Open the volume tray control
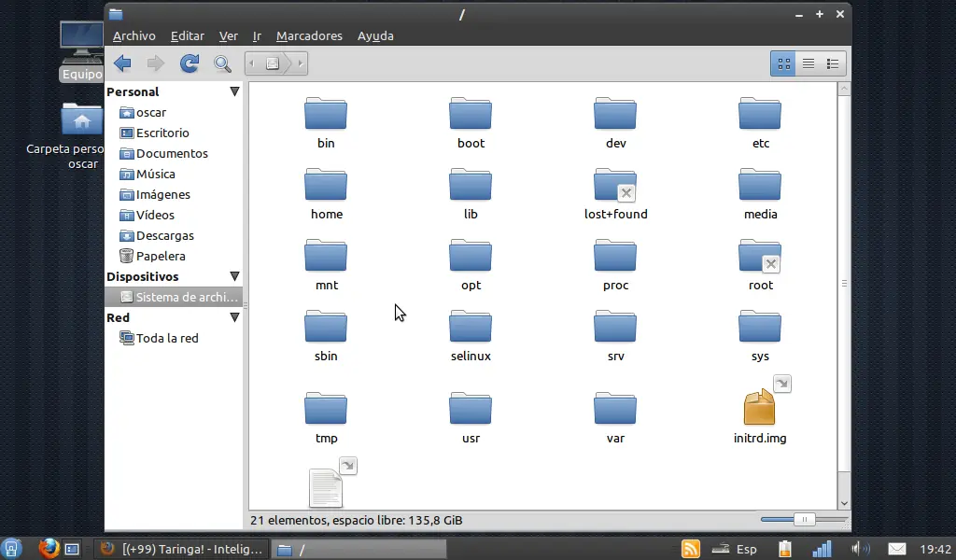Screen dimensions: 956x560 (860, 549)
